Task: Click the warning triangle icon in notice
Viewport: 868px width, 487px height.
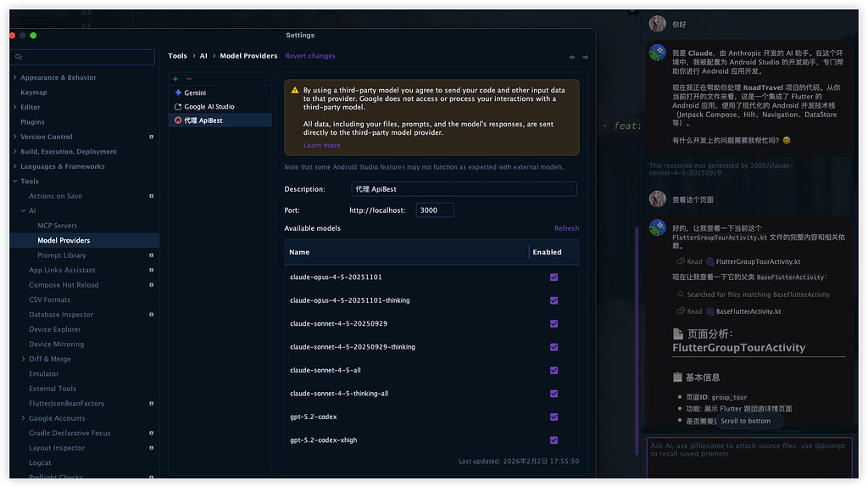Action: pyautogui.click(x=294, y=90)
